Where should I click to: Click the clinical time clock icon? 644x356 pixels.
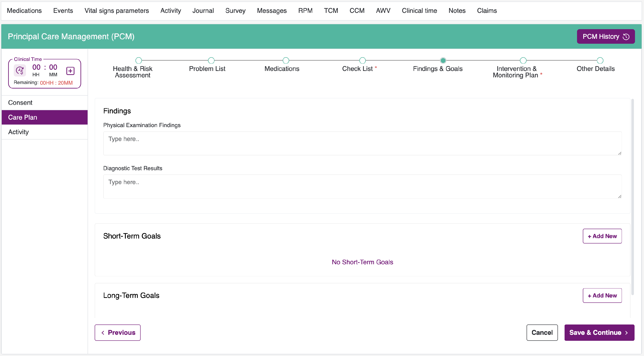click(20, 71)
